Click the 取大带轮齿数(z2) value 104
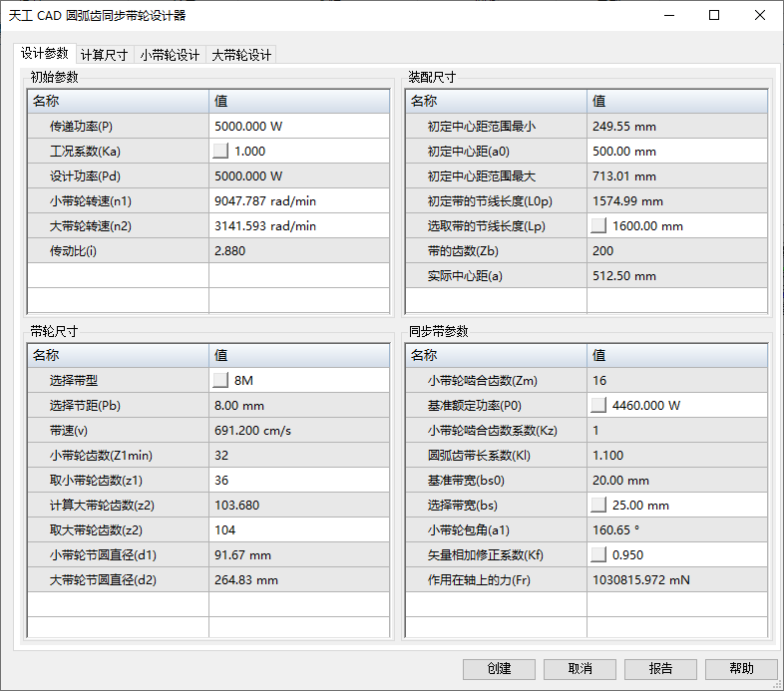The image size is (784, 691). (298, 530)
